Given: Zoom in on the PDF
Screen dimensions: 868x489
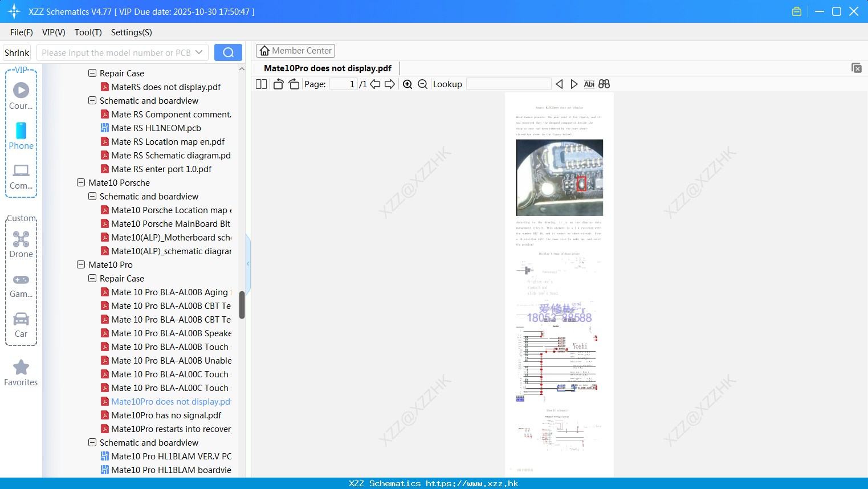Looking at the screenshot, I should click(407, 84).
